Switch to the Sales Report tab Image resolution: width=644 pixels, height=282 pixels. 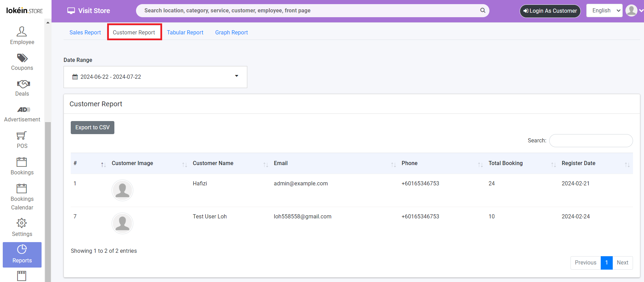(x=85, y=32)
